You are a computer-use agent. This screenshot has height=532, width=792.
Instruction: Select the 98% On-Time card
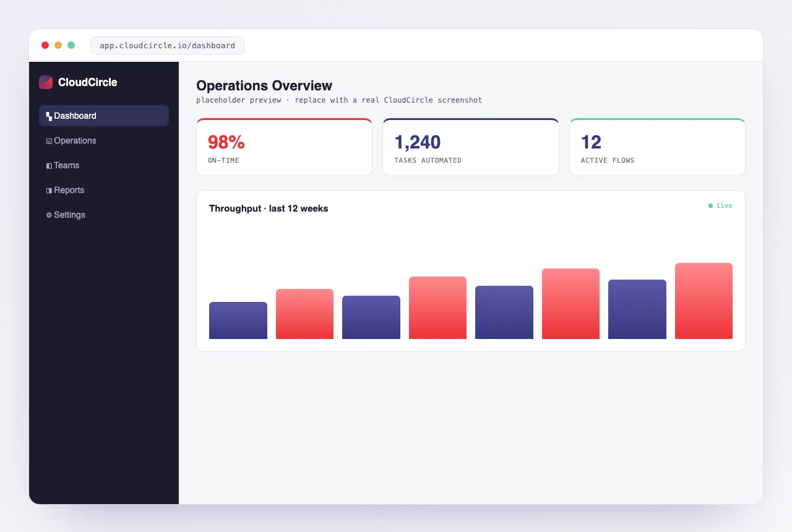click(284, 147)
